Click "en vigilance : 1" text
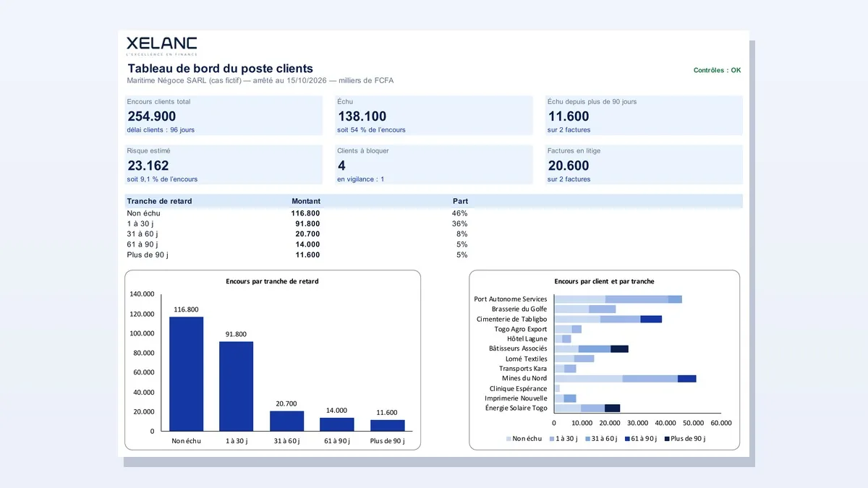Image resolution: width=868 pixels, height=488 pixels. (360, 179)
